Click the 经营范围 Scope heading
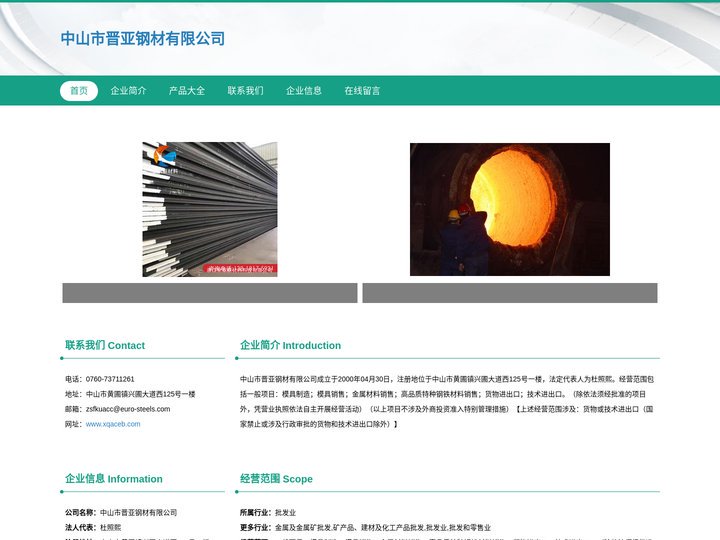This screenshot has width=720, height=540. (276, 478)
